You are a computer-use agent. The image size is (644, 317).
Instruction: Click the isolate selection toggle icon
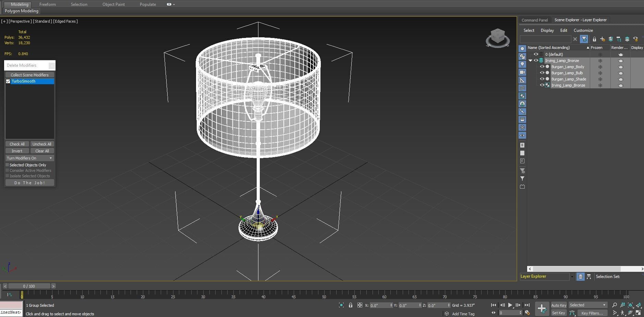[x=341, y=305]
